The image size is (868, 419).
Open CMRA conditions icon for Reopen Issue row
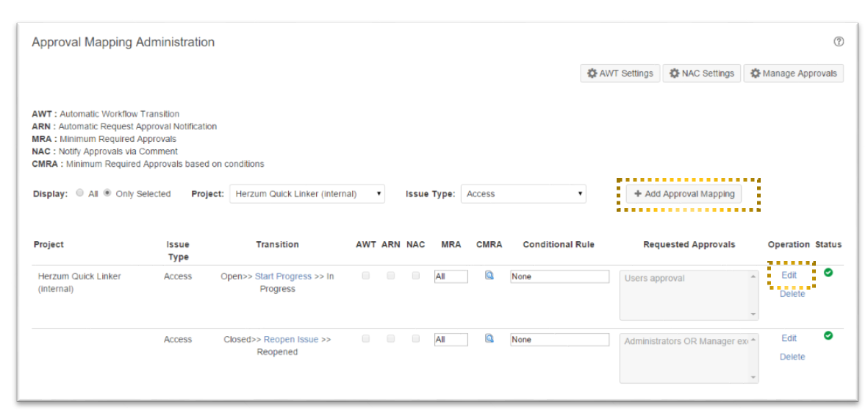tap(489, 339)
